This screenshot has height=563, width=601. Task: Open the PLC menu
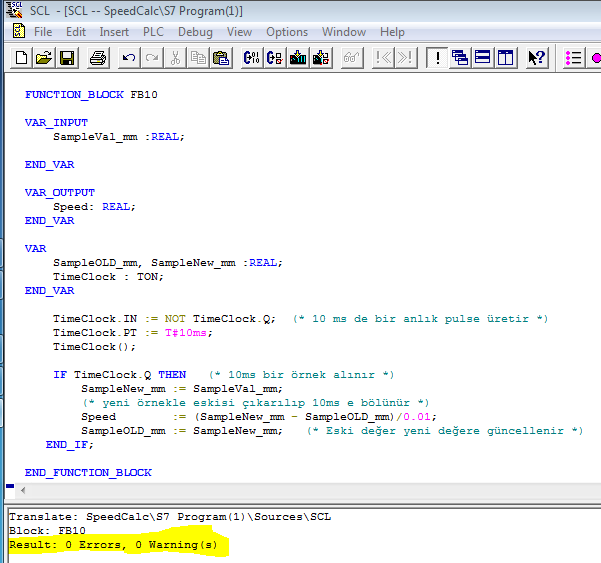[153, 32]
